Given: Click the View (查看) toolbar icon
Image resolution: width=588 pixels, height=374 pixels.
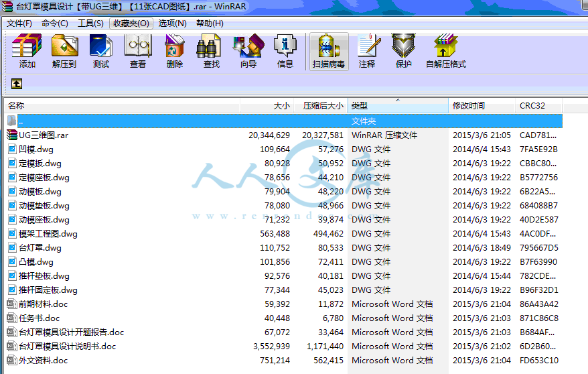Looking at the screenshot, I should [x=138, y=46].
